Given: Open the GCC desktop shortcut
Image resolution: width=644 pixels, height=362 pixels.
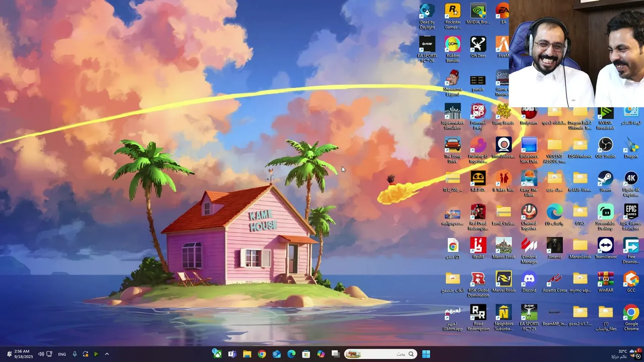Looking at the screenshot, I should [631, 282].
